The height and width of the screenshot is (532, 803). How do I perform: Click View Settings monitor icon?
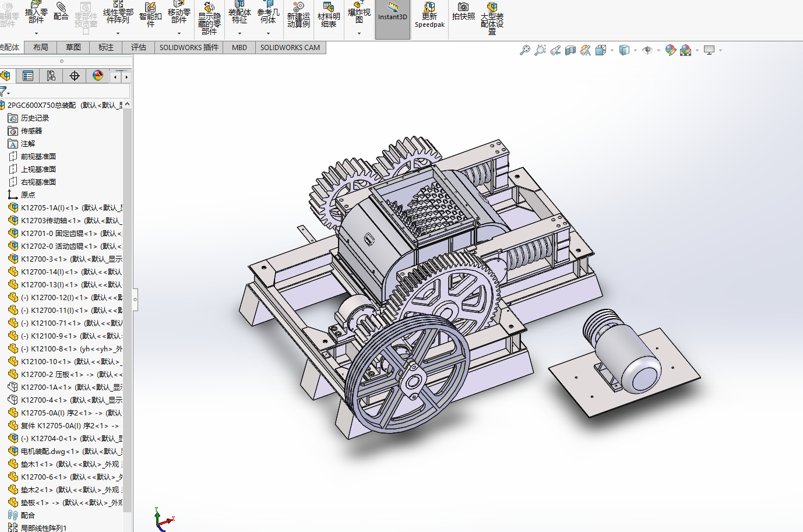pos(709,50)
